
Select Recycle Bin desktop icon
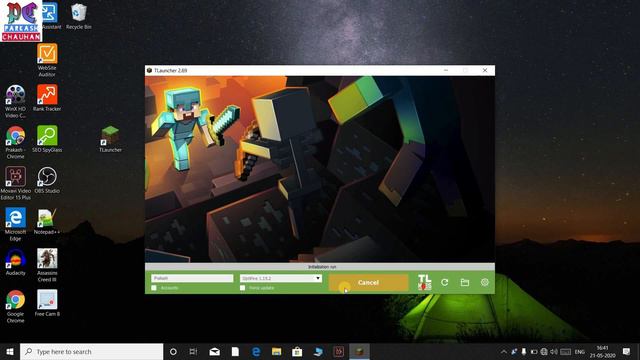click(78, 16)
